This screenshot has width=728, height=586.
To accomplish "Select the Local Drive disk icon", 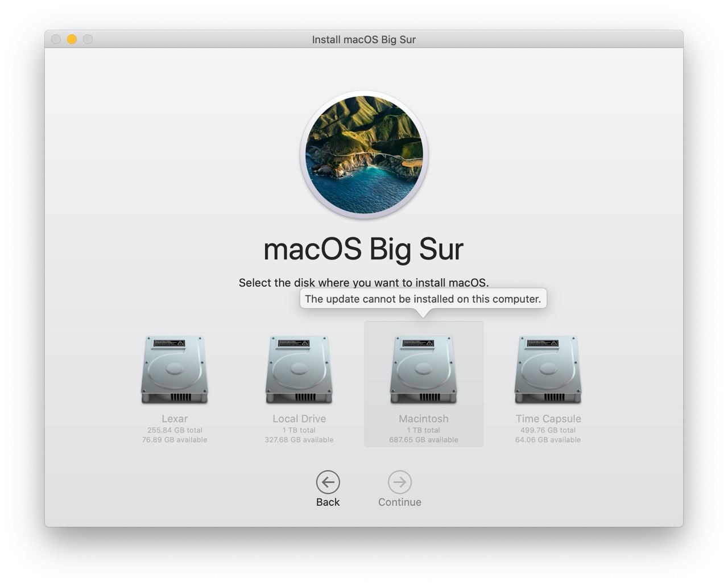I will click(299, 370).
